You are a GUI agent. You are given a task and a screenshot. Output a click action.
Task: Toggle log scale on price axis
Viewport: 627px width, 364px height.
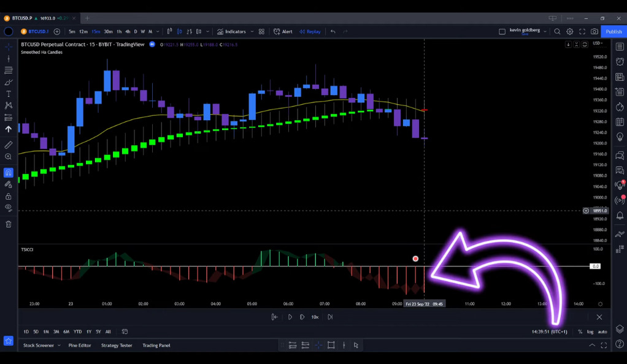590,332
